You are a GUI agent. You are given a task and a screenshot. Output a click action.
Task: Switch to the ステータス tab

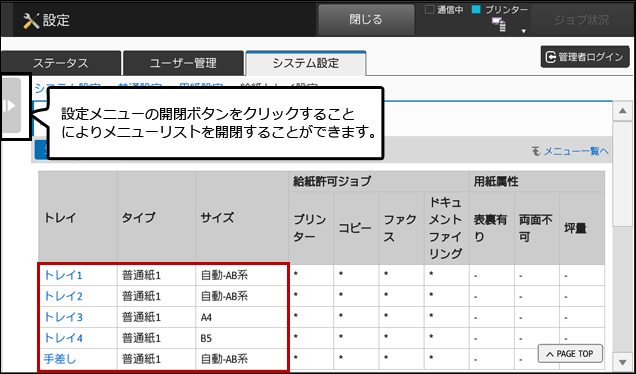coord(61,63)
